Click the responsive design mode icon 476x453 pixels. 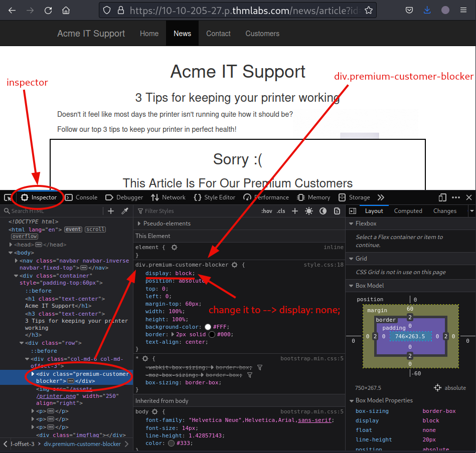coord(442,197)
